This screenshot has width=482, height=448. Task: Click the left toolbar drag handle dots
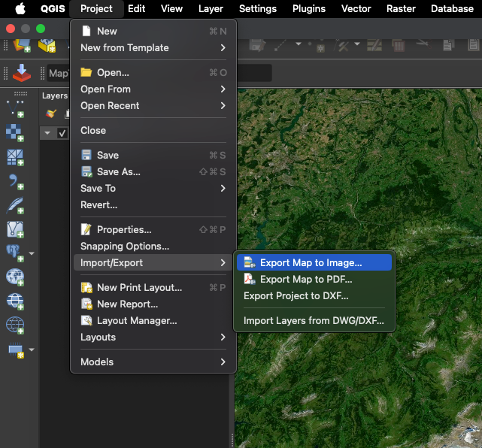[x=20, y=93]
